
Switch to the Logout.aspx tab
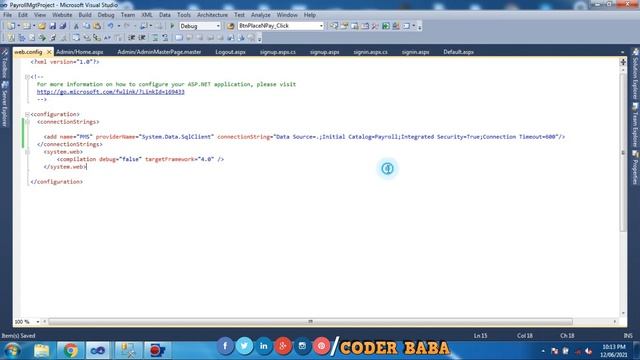[230, 52]
